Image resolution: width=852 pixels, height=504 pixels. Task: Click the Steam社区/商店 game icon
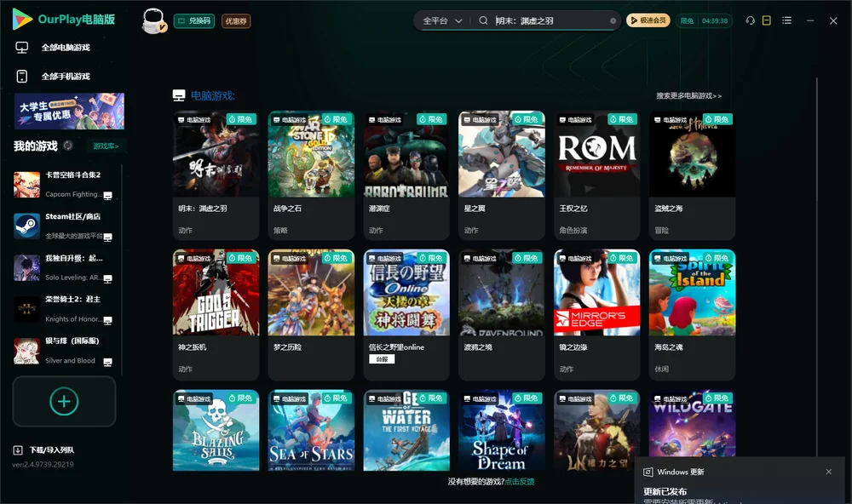click(26, 226)
